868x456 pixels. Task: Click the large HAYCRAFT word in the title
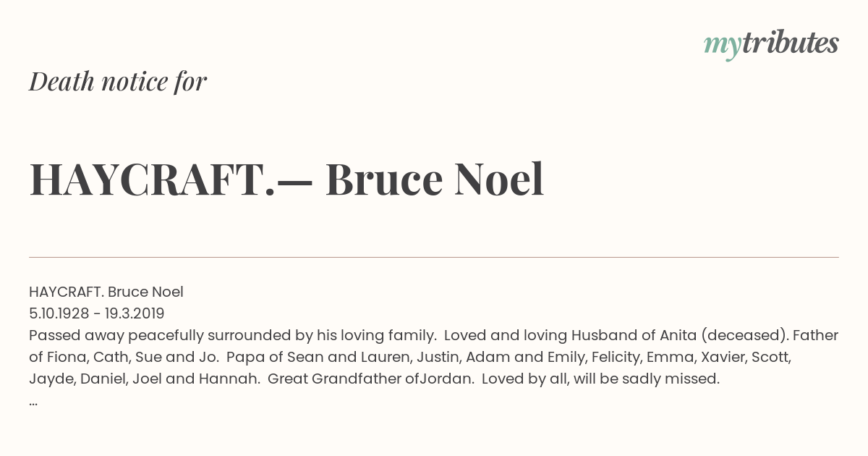(152, 180)
